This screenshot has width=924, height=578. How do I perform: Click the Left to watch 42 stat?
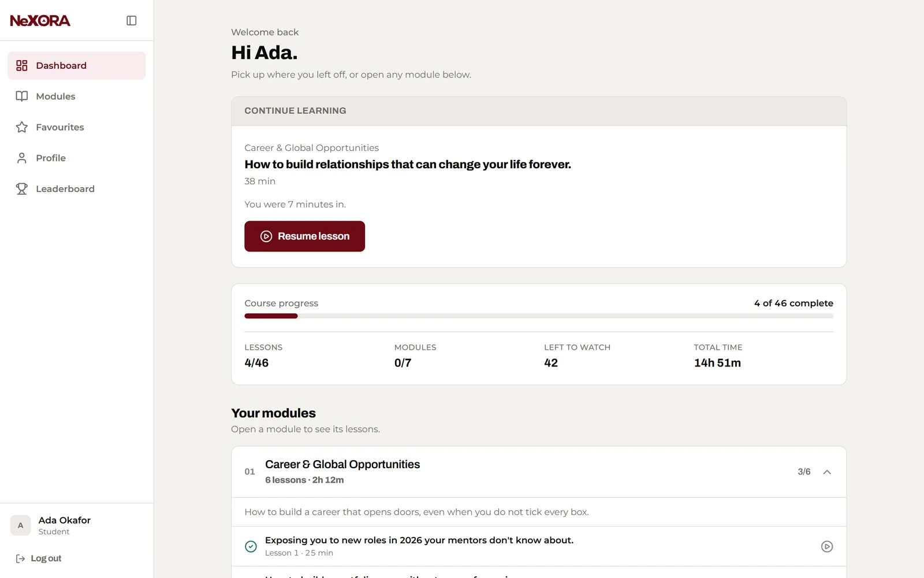point(577,355)
